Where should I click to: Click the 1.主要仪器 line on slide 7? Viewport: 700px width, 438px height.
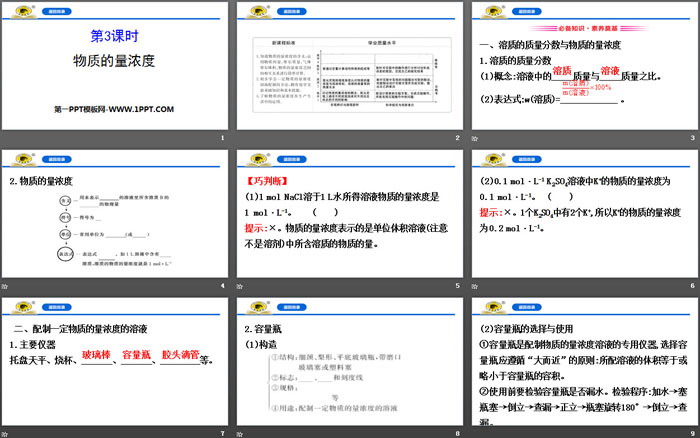(33, 345)
